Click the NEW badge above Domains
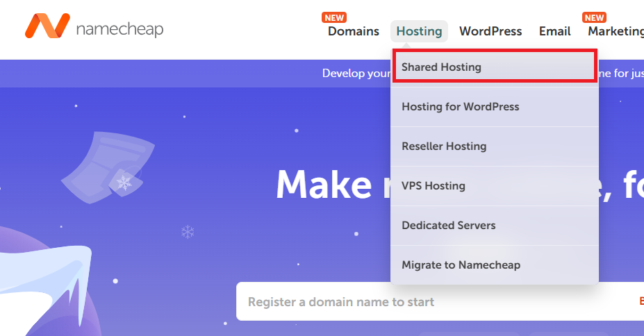The width and height of the screenshot is (644, 336). [334, 17]
